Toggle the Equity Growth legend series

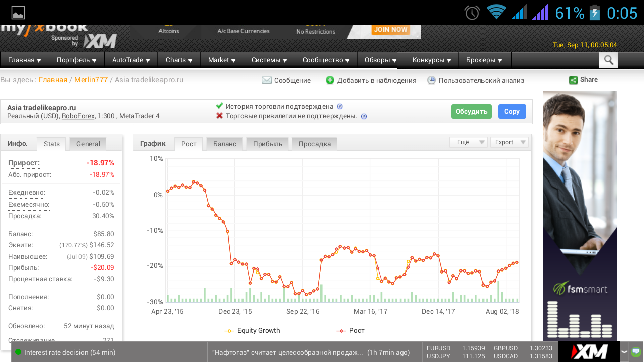(252, 331)
